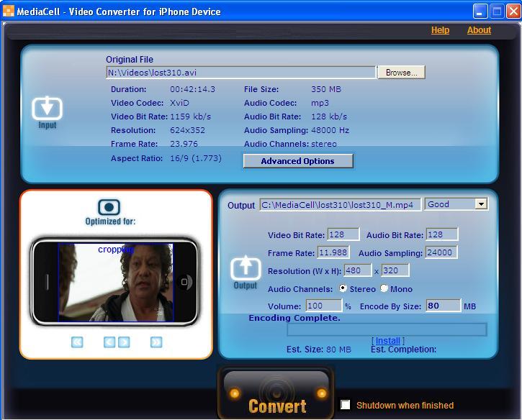The height and width of the screenshot is (420, 522).
Task: Click the Video Codec value XviD
Action: click(179, 103)
